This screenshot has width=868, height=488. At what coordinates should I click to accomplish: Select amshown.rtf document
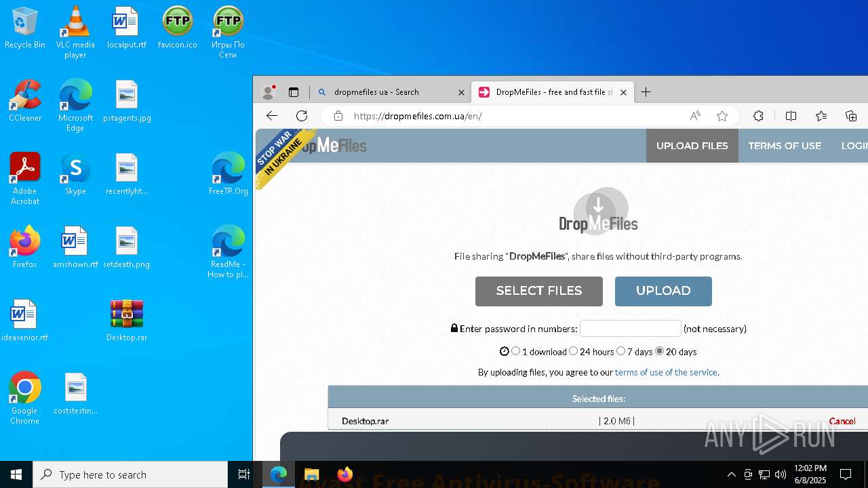tap(75, 247)
